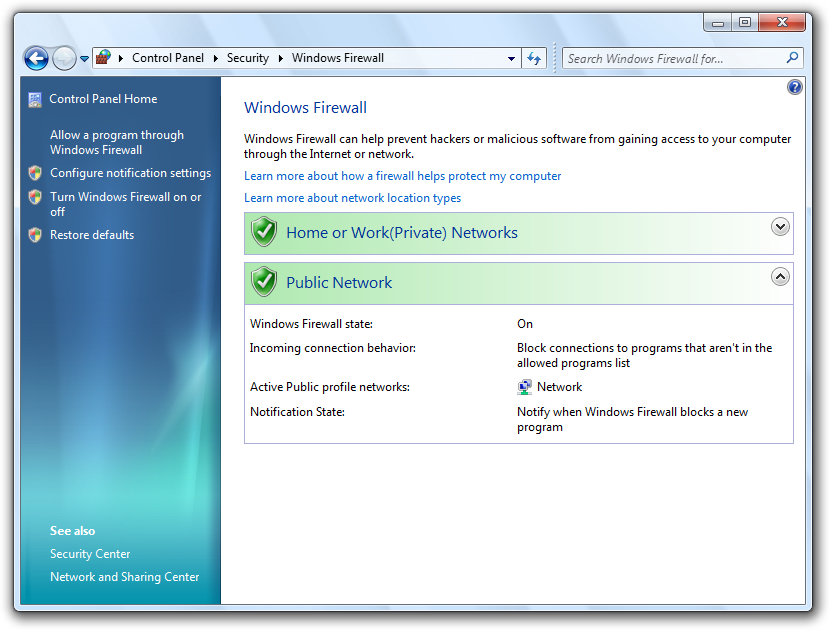This screenshot has height=632, width=832.
Task: Minimize the Windows Firewall window
Action: pyautogui.click(x=717, y=22)
